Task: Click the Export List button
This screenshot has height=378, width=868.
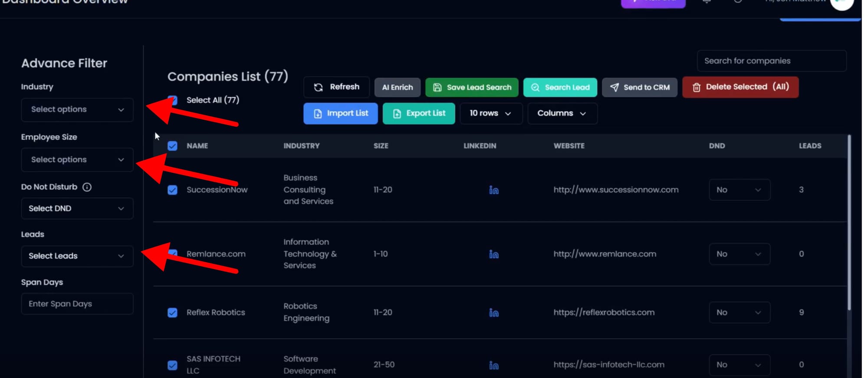Action: [418, 114]
